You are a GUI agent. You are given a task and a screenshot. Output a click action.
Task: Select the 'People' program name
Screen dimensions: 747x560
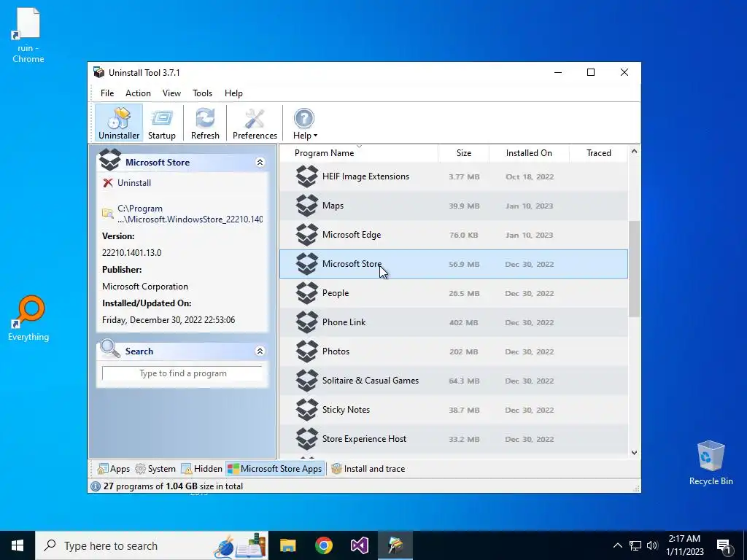click(336, 293)
